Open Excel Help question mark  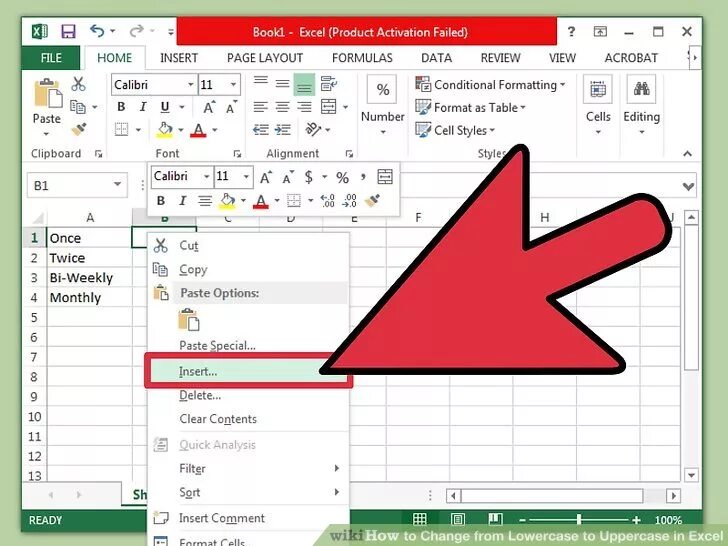point(571,32)
